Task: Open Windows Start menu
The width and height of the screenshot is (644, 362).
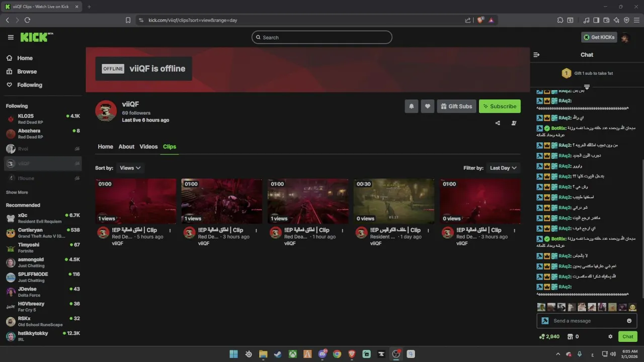Action: pyautogui.click(x=233, y=354)
